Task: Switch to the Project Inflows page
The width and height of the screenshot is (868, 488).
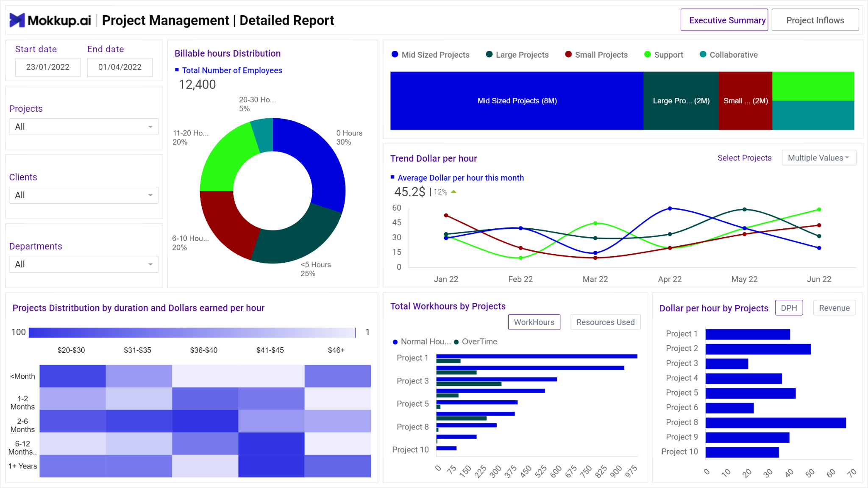Action: (815, 20)
